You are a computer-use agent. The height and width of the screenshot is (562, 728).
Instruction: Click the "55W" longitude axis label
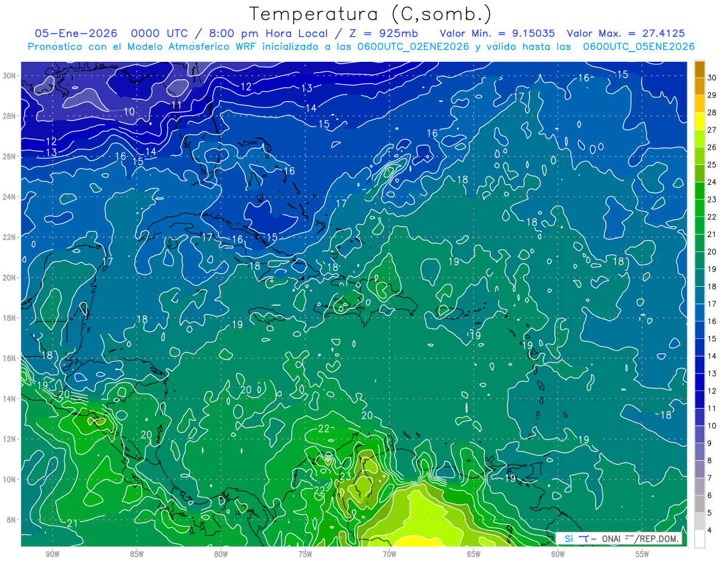[x=642, y=554]
